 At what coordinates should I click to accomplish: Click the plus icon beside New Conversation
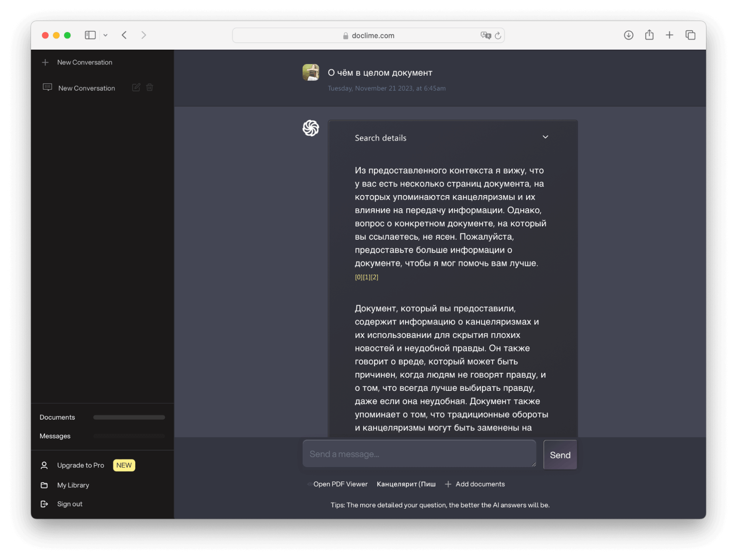click(45, 62)
